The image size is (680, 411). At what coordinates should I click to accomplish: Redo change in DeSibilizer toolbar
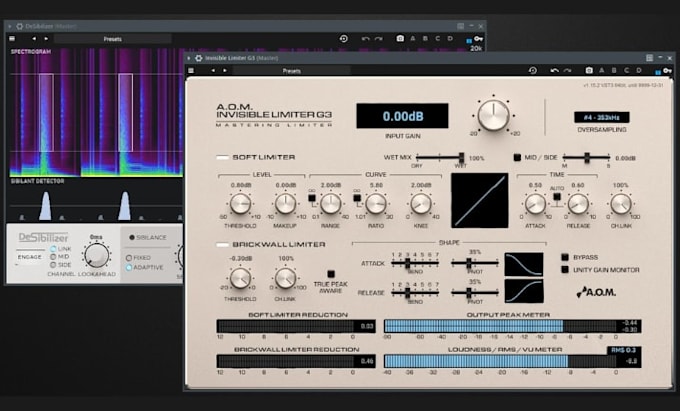[x=379, y=39]
